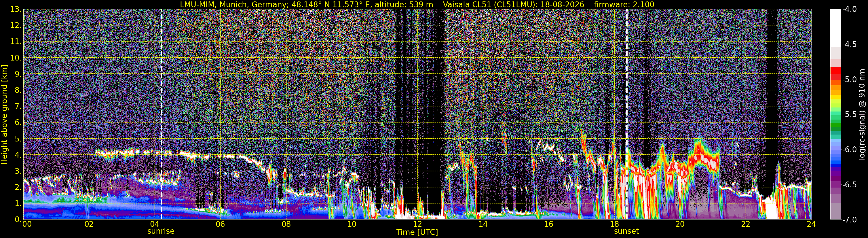This screenshot has height=238, width=868.
Task: Click the 'Vaisala CL51 (CL51LMU): 18-08-2026' text
Action: pos(514,4)
